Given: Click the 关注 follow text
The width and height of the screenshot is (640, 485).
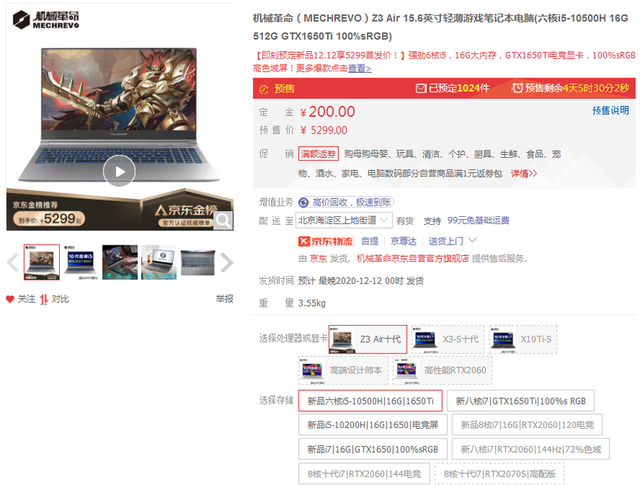Looking at the screenshot, I should tap(27, 299).
